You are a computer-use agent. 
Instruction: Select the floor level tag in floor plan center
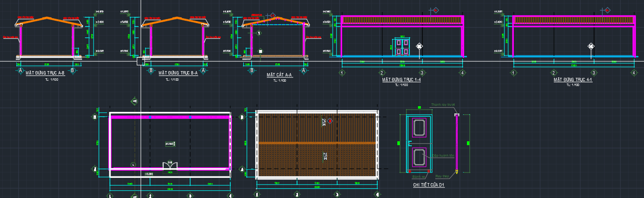[170, 144]
